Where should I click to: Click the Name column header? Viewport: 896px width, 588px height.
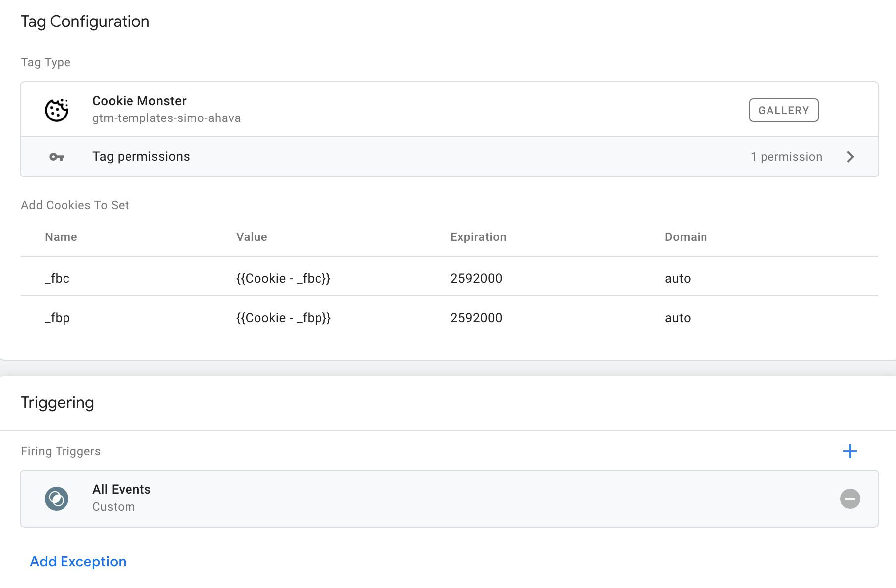pyautogui.click(x=61, y=237)
